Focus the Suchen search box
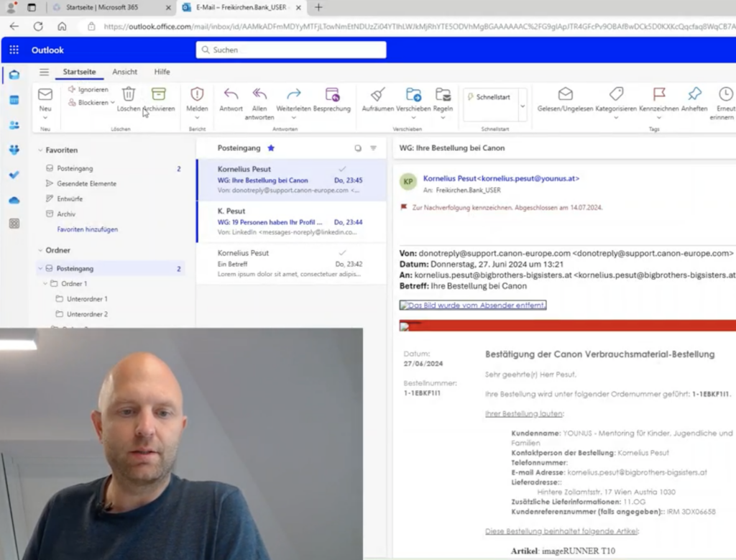This screenshot has height=560, width=736. [291, 50]
